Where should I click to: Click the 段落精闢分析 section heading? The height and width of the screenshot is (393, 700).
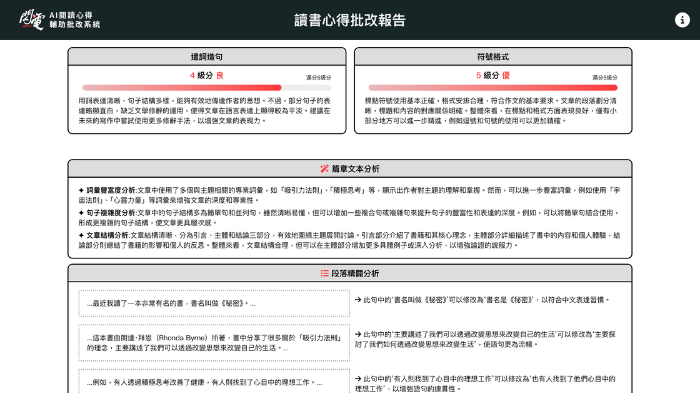pos(355,273)
